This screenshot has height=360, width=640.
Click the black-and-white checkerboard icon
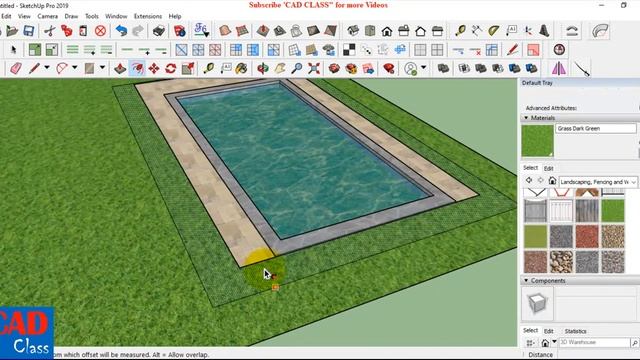click(349, 50)
